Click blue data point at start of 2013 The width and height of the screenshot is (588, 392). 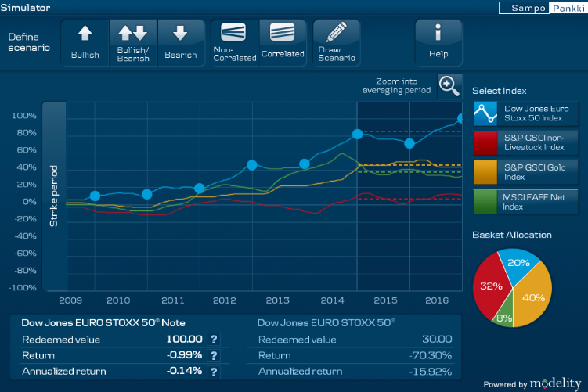pos(252,165)
